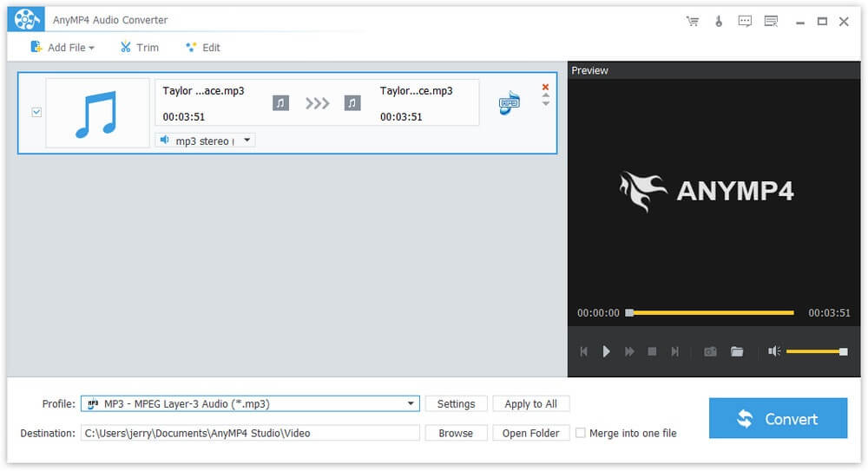Click the preview current time 00:00:00

[598, 313]
